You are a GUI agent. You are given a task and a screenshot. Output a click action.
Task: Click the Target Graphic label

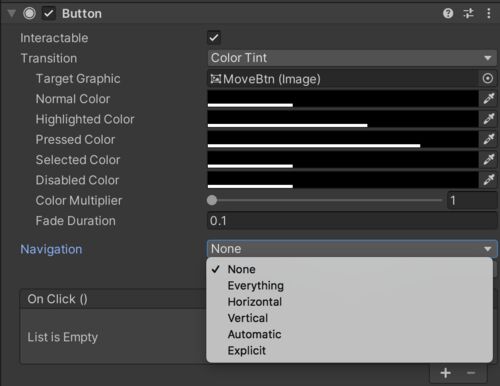[78, 79]
